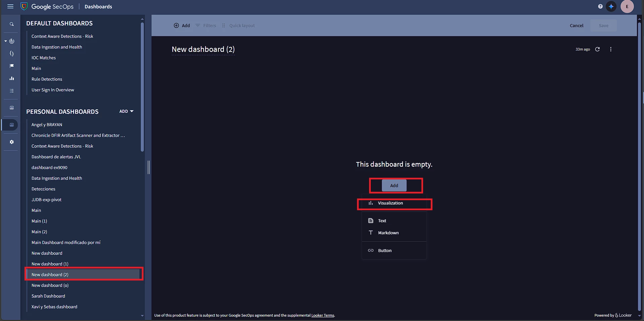Click Add in the top toolbar
The image size is (644, 321).
(x=182, y=25)
